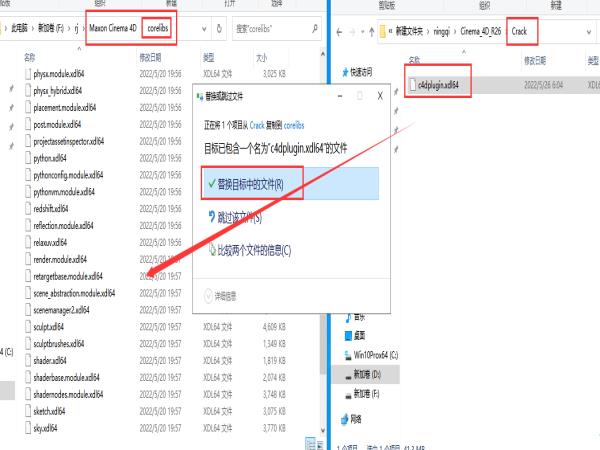Go up one level in right window
The width and height of the screenshot is (600, 450).
click(x=372, y=32)
